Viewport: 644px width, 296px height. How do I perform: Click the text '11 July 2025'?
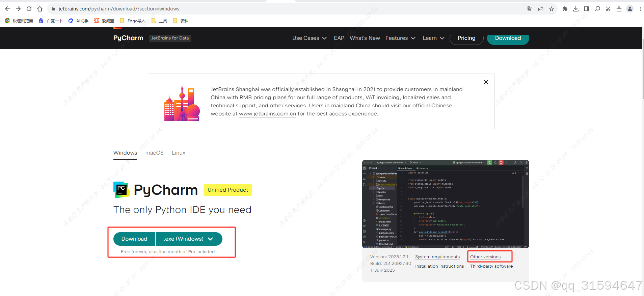(382, 270)
